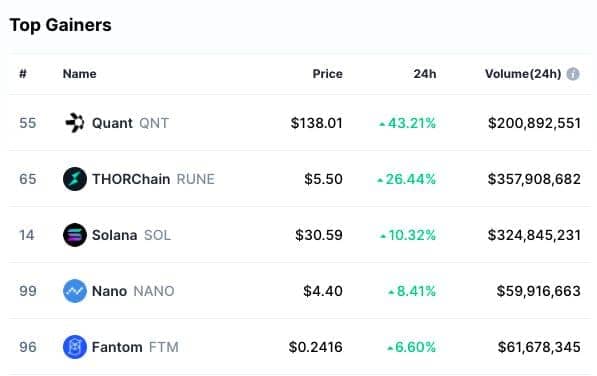This screenshot has height=376, width=597.
Task: Click the THORChain coin logo icon
Action: 75,179
